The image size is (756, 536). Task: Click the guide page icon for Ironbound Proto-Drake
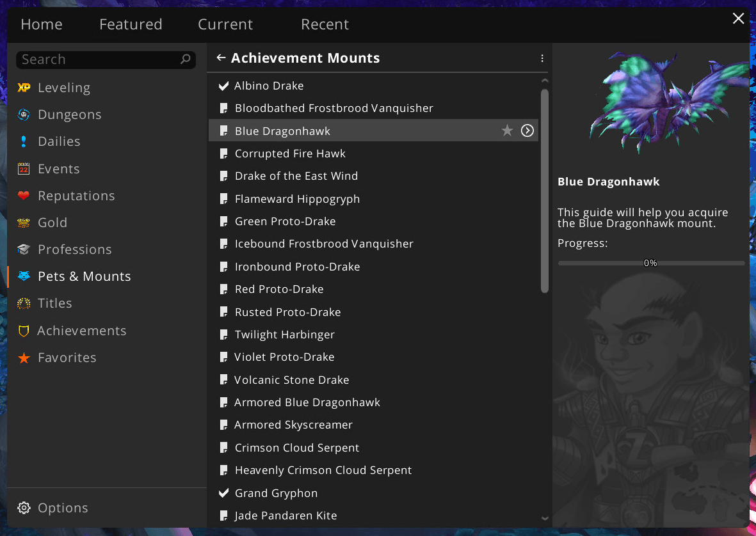[x=223, y=267]
